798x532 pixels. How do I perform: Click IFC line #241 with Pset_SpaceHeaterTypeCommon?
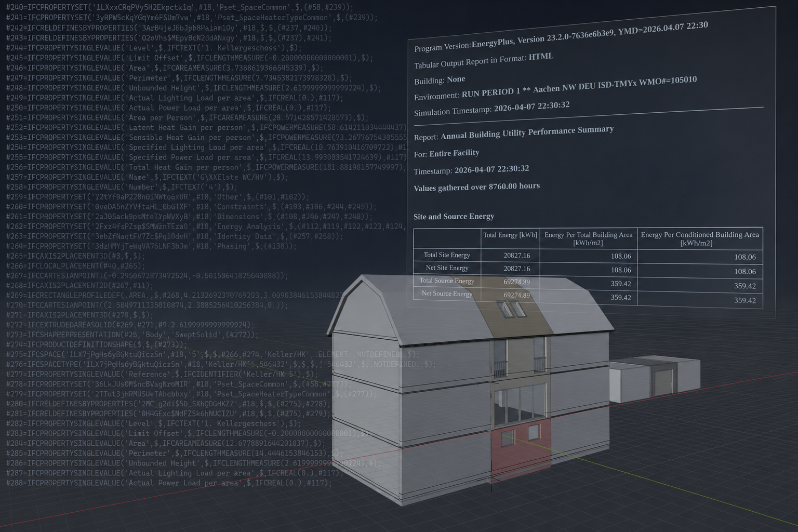click(x=192, y=18)
